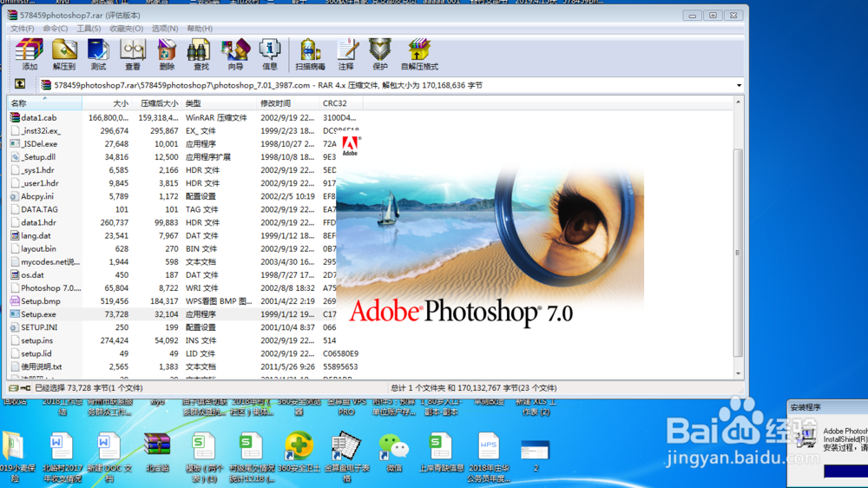Open the File (文件) menu
Image resolution: width=868 pixels, height=488 pixels.
click(x=23, y=29)
